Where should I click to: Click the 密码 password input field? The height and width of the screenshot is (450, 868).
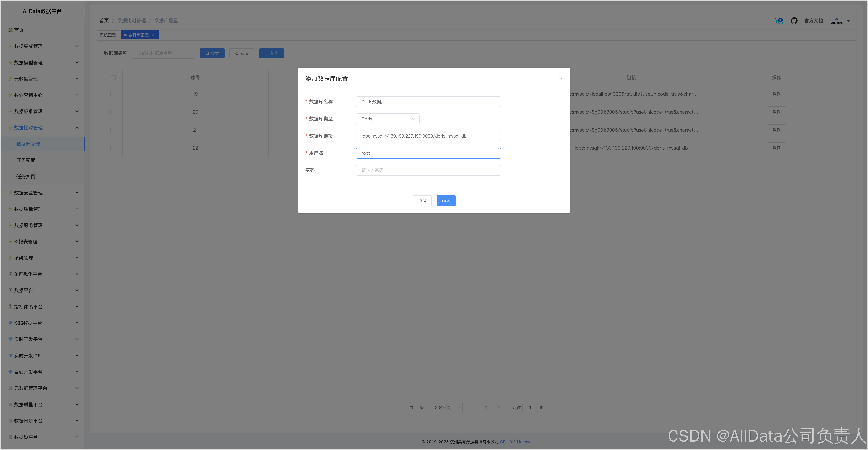tap(428, 170)
